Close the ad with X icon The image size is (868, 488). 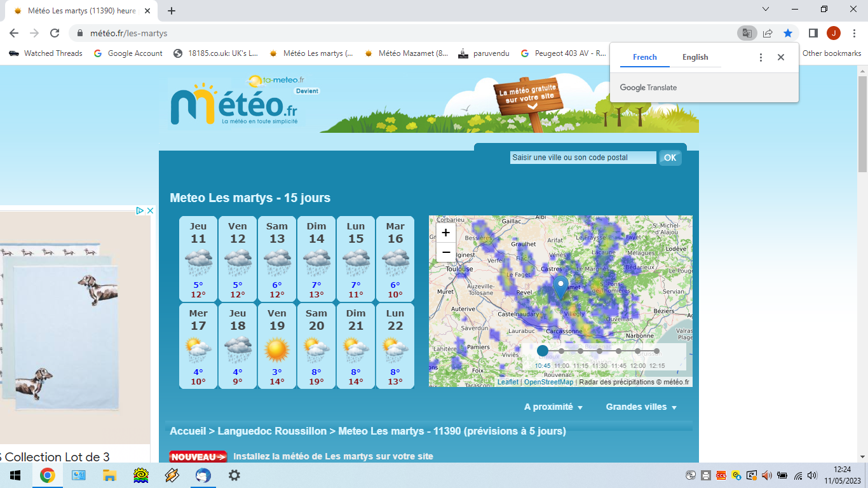pyautogui.click(x=150, y=210)
